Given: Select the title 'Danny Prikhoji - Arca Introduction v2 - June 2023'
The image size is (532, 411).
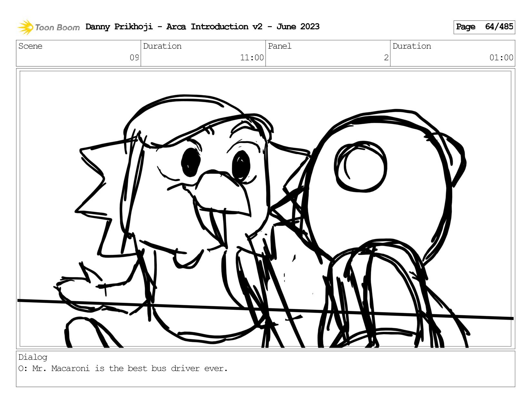Looking at the screenshot, I should tap(202, 26).
